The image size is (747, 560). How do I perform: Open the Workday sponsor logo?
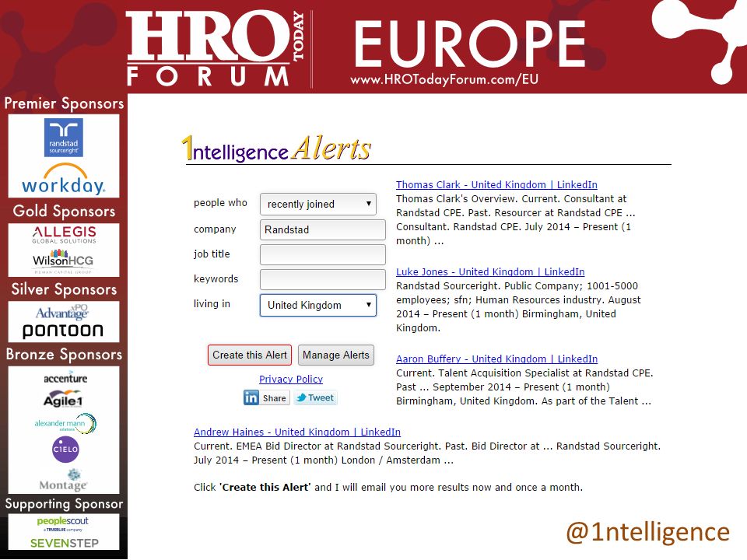pos(63,179)
